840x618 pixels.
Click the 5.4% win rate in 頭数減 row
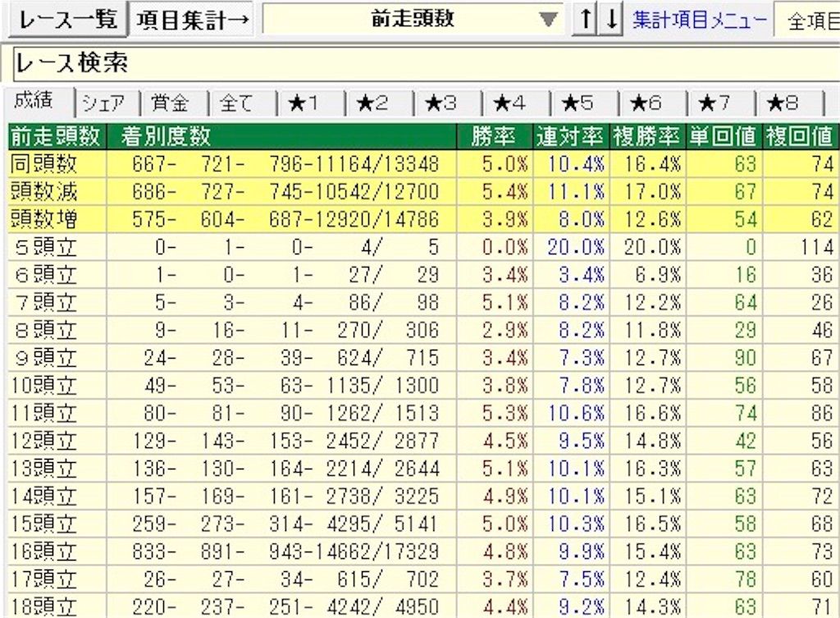pos(504,192)
